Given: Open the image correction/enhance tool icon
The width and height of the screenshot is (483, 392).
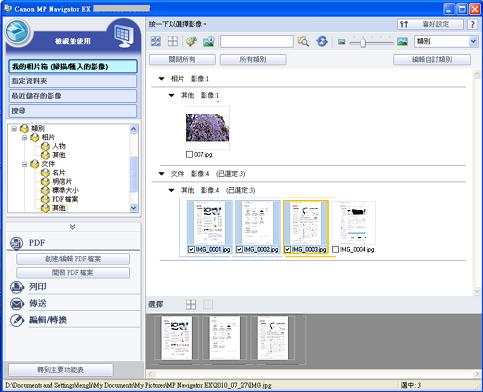Looking at the screenshot, I should [191, 41].
